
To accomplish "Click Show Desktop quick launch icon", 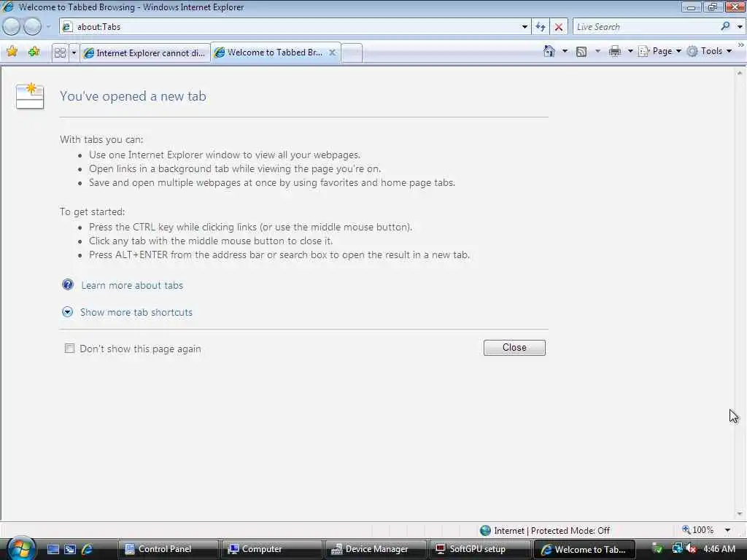I will pyautogui.click(x=53, y=550).
